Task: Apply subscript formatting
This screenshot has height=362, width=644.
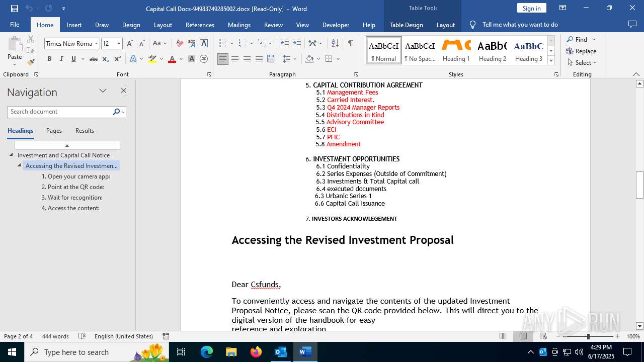Action: click(x=106, y=59)
